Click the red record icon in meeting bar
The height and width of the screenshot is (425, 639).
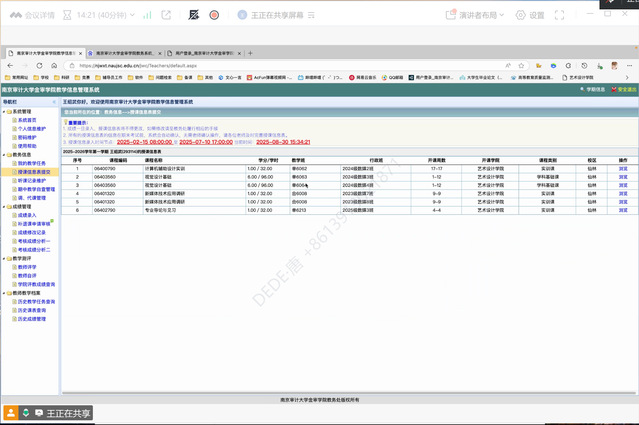pyautogui.click(x=213, y=15)
